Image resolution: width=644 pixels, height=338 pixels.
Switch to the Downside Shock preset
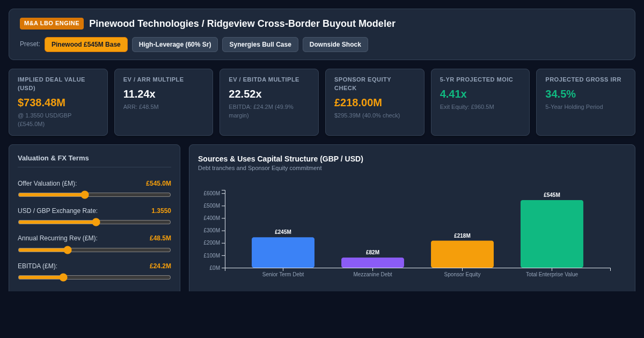point(335,45)
